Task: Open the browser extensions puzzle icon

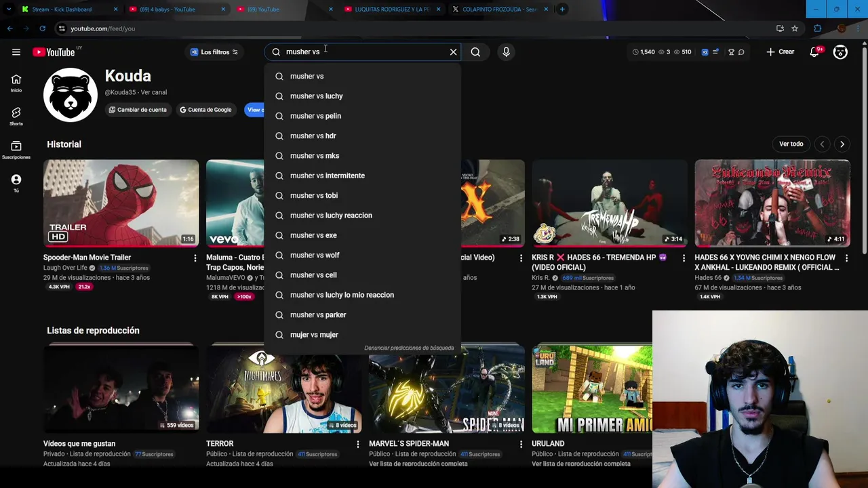Action: click(x=817, y=28)
